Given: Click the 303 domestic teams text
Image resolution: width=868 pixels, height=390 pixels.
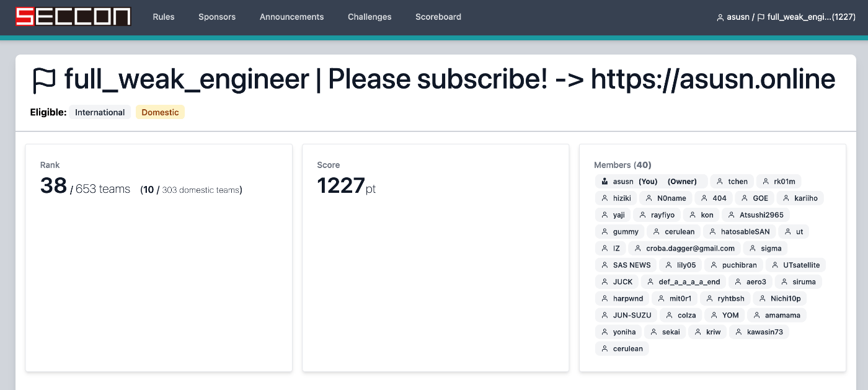Looking at the screenshot, I should [200, 190].
